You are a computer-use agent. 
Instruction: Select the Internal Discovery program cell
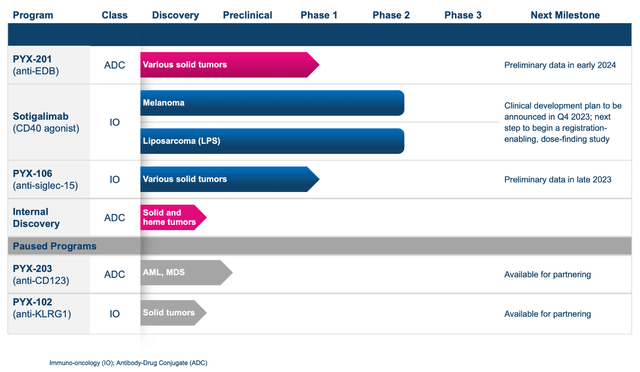point(49,218)
